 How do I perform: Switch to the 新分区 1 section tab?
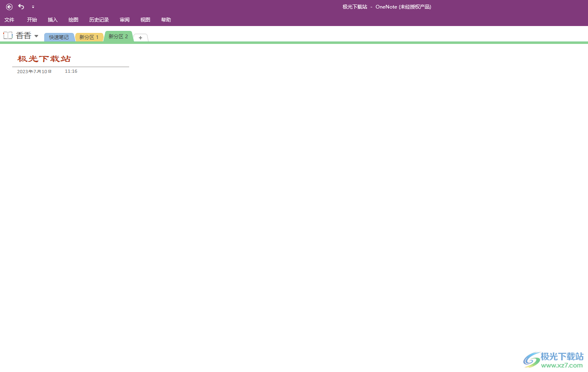(89, 37)
